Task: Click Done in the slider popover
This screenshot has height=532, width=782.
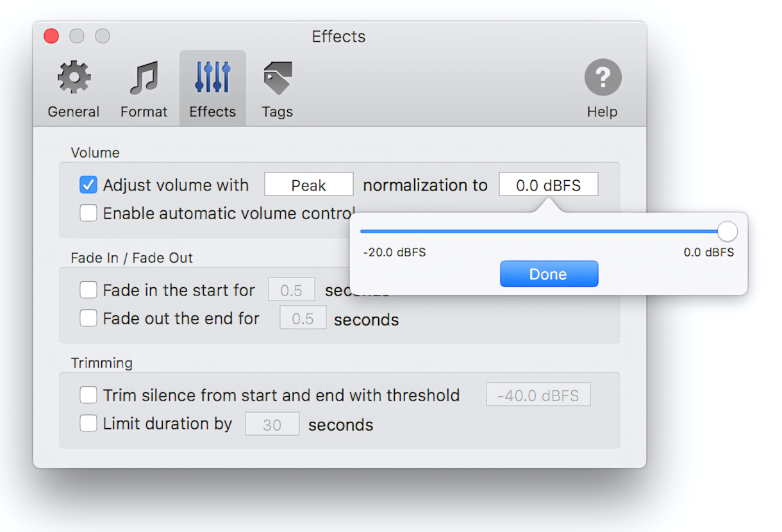Action: pos(549,274)
